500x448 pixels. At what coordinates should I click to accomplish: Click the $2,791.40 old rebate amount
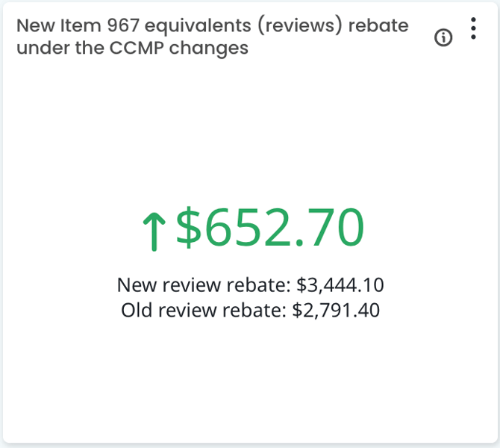(336, 309)
